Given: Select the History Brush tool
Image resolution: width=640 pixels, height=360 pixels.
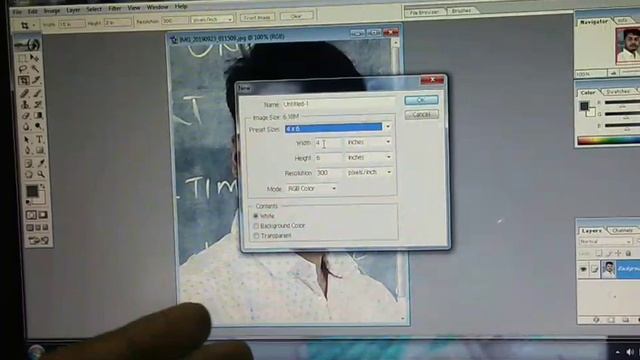Looking at the screenshot, I should 38,104.
